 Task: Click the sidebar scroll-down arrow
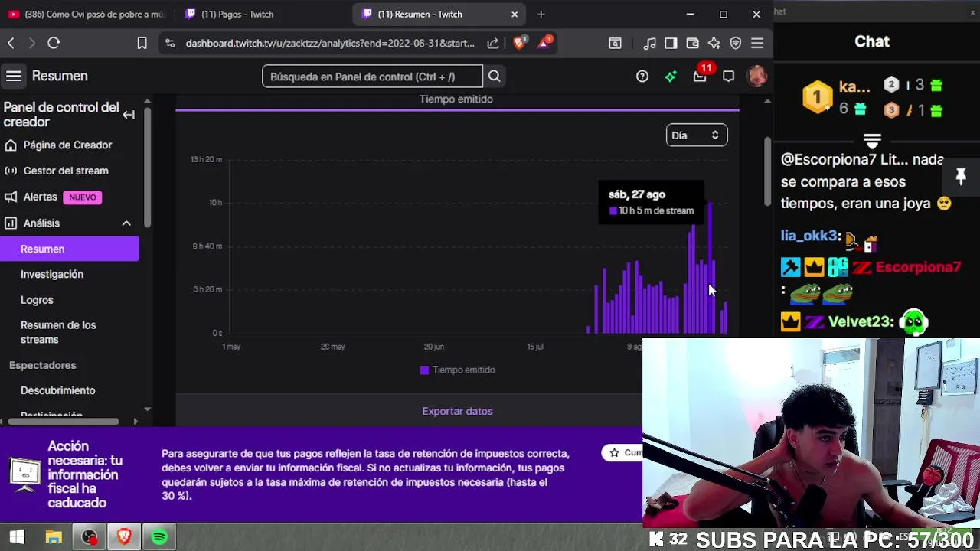tap(147, 410)
